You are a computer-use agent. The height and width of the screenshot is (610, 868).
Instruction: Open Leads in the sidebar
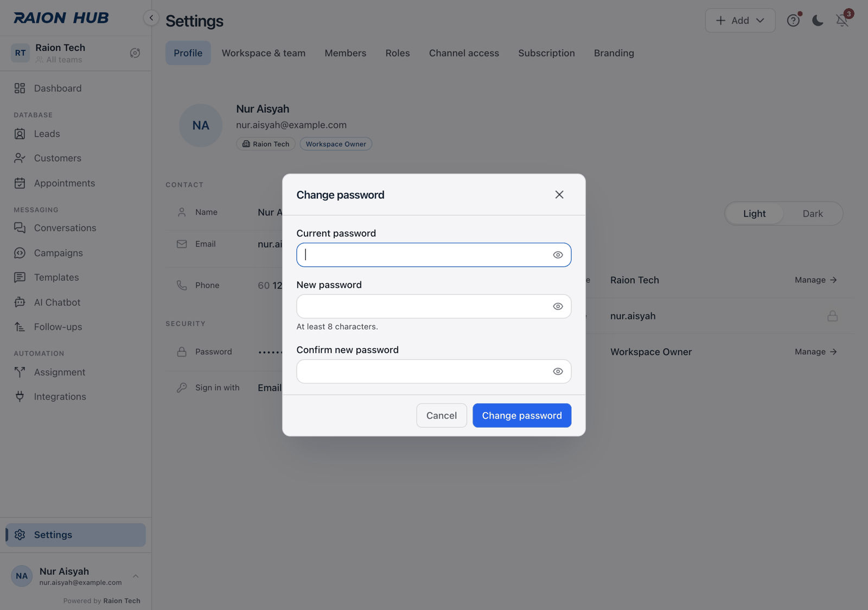pyautogui.click(x=75, y=134)
